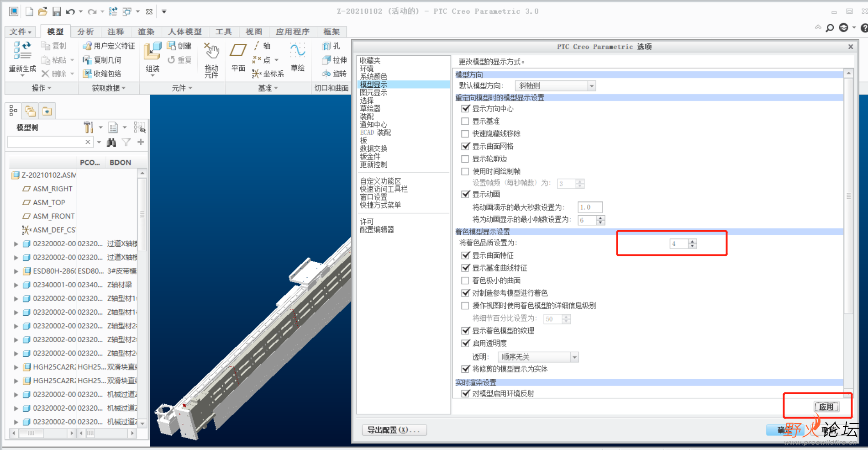Open model tree settings hammer icon
The height and width of the screenshot is (450, 868).
click(89, 127)
